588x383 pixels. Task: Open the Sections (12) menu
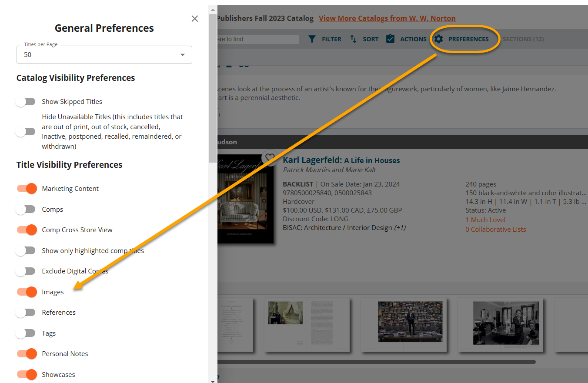point(523,39)
